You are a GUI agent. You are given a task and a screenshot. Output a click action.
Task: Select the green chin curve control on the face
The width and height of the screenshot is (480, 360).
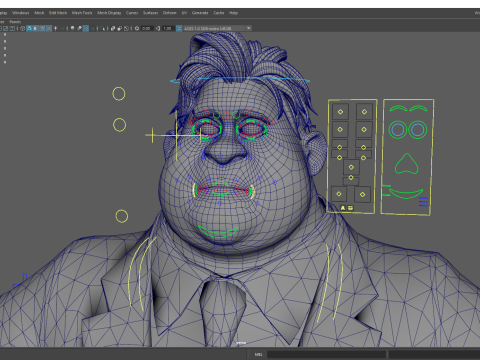tap(218, 231)
